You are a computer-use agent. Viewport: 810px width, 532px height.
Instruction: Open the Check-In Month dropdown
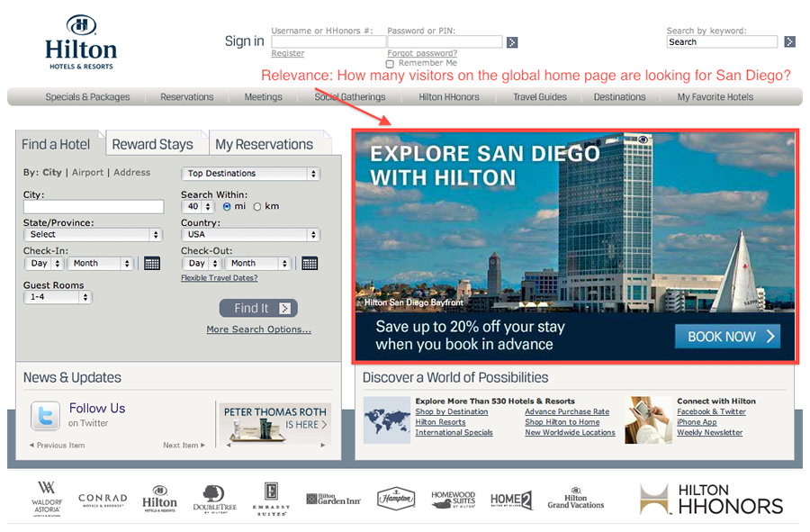tap(101, 264)
